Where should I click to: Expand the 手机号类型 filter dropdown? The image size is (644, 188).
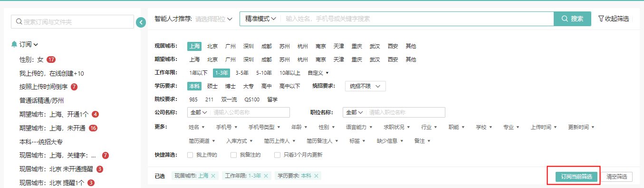264,128
